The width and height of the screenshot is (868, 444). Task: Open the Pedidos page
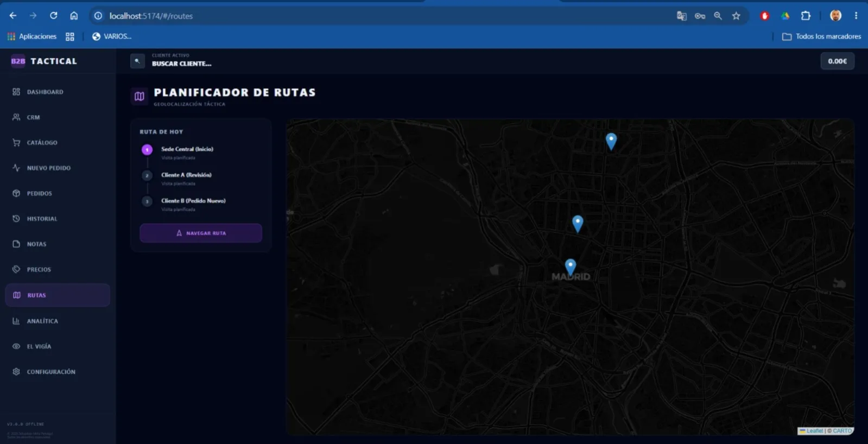pyautogui.click(x=58, y=193)
